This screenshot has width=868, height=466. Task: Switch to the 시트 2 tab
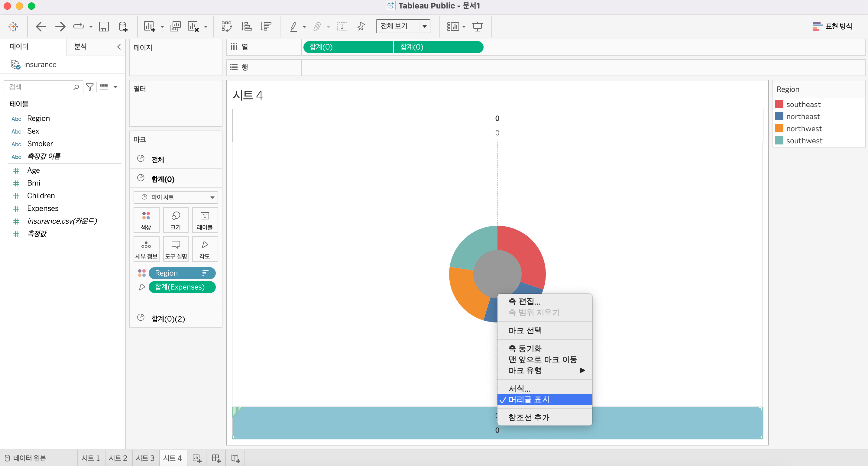118,458
